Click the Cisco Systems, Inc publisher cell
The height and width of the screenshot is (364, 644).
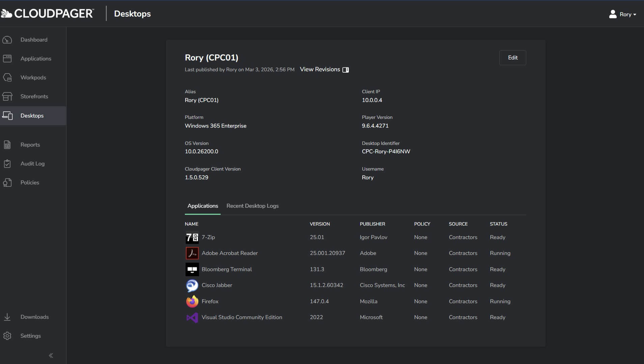click(x=382, y=285)
